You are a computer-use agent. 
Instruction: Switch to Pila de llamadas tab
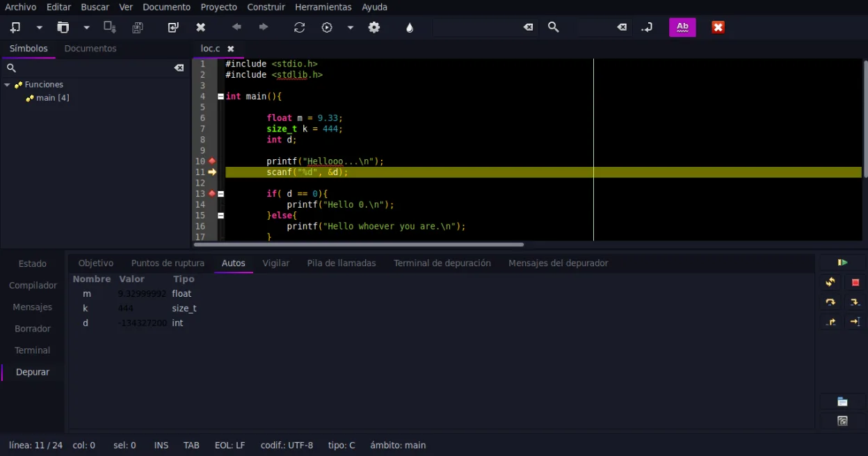tap(341, 263)
